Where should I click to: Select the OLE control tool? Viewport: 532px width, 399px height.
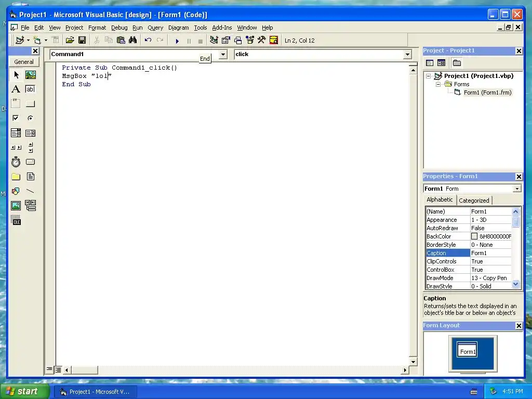coord(16,220)
